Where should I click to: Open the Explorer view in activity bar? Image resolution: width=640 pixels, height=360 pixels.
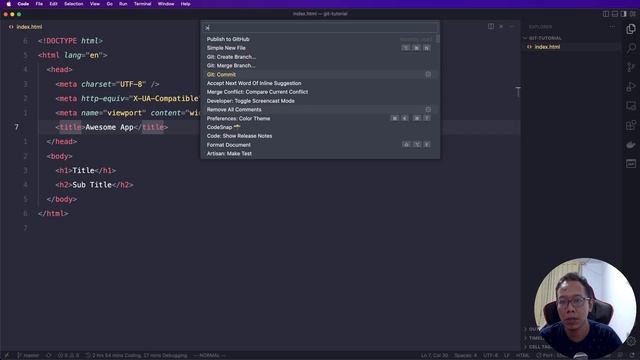click(631, 29)
